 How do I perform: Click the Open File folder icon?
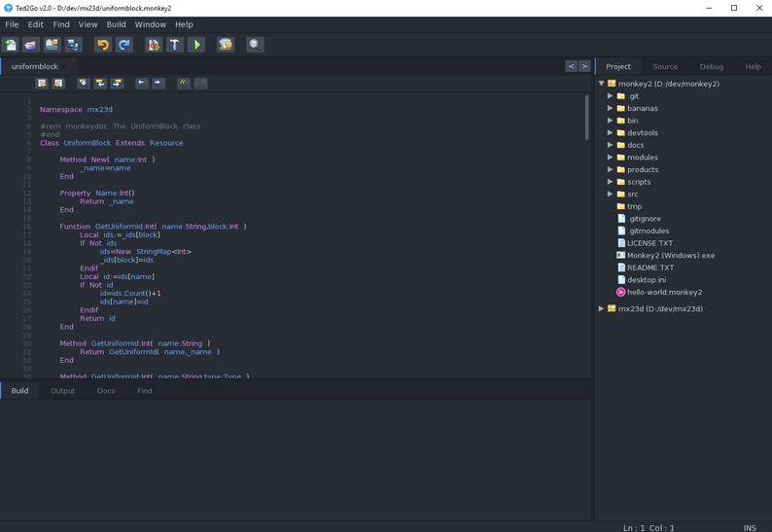[x=31, y=45]
